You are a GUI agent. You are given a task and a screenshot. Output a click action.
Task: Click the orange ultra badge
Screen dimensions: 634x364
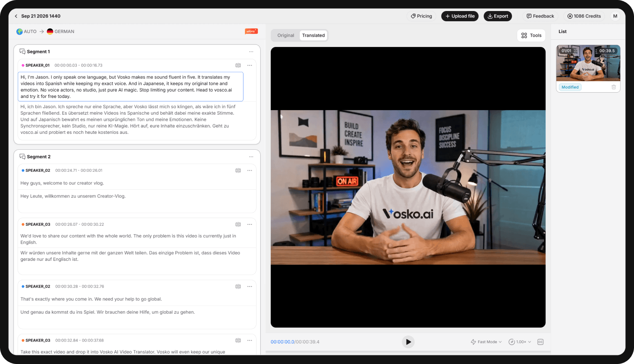251,31
